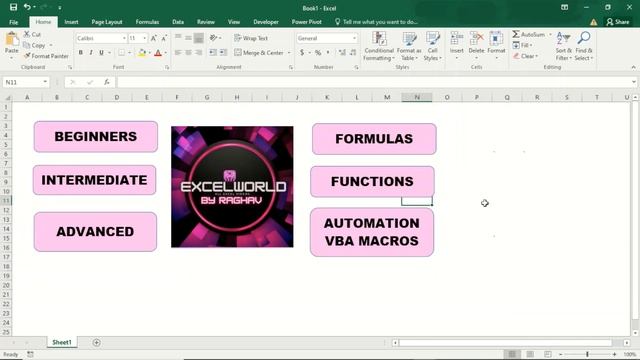Click the BEGINNERS button shape
Image resolution: width=640 pixels, height=360 pixels.
[x=96, y=137]
